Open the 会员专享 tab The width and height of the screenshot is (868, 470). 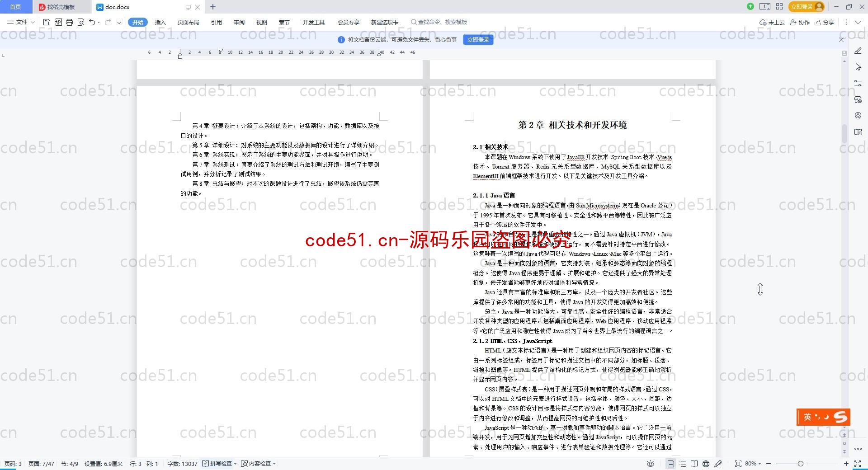(348, 22)
